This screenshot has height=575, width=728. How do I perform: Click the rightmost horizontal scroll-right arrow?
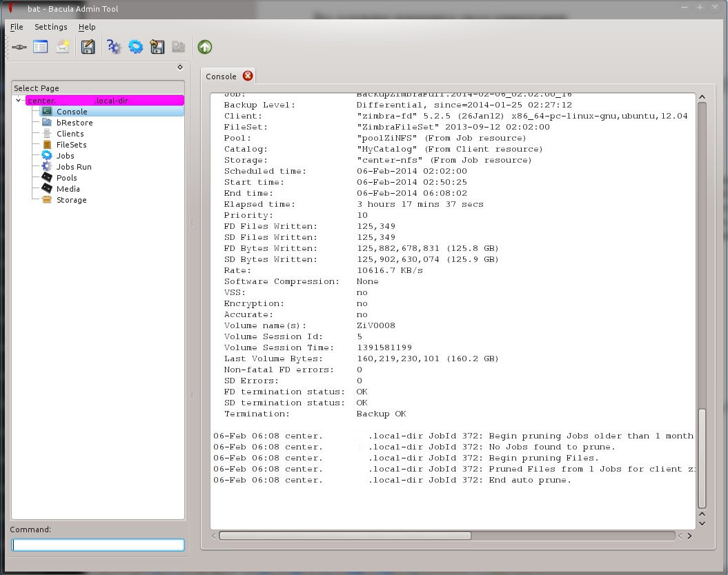click(x=689, y=536)
